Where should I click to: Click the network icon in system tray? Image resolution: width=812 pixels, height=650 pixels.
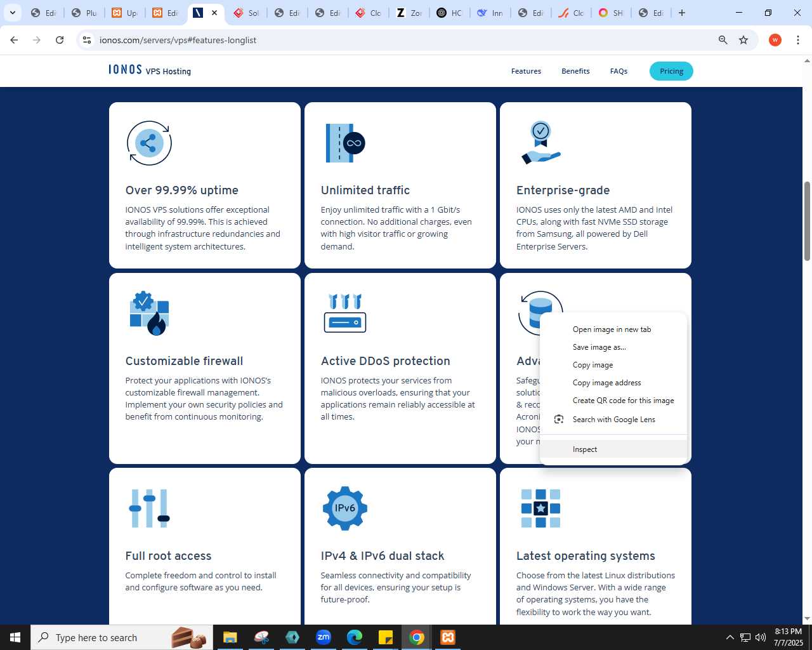point(745,637)
